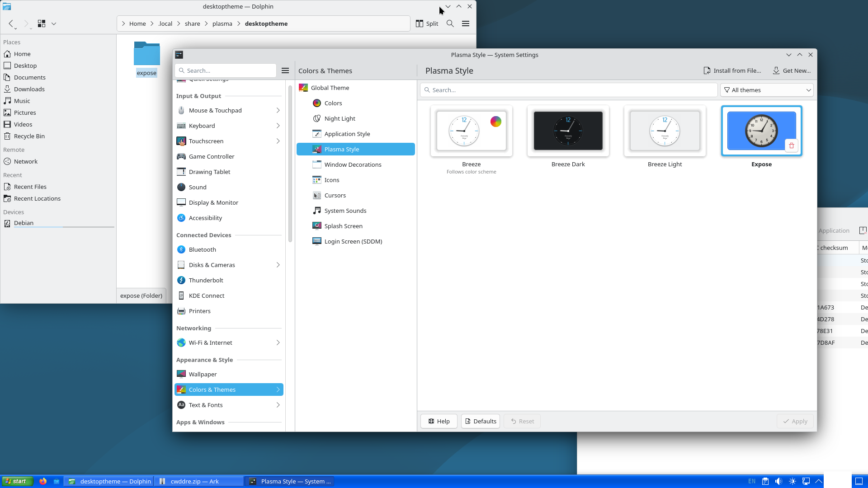Open Dolphin hamburger menu icon
This screenshot has height=488, width=868.
pos(466,23)
